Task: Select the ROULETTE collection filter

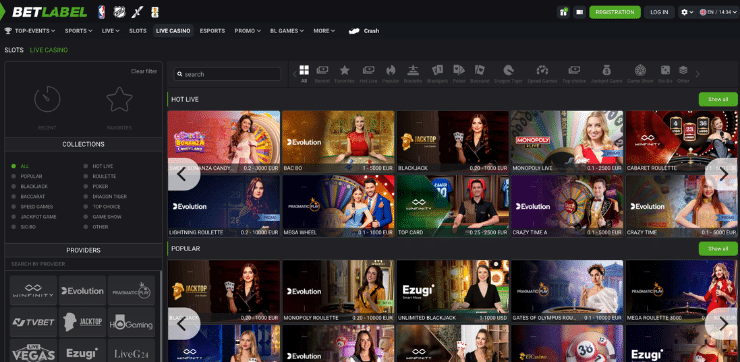Action: tap(100, 176)
